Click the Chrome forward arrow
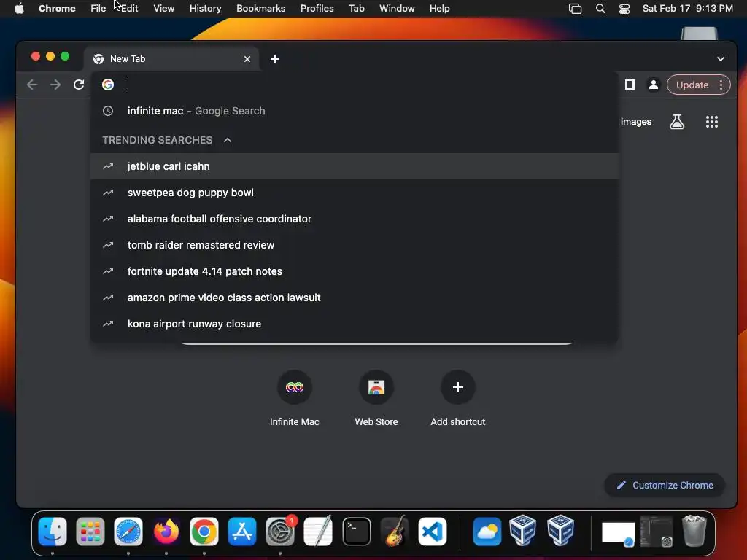The image size is (747, 560). 55,85
